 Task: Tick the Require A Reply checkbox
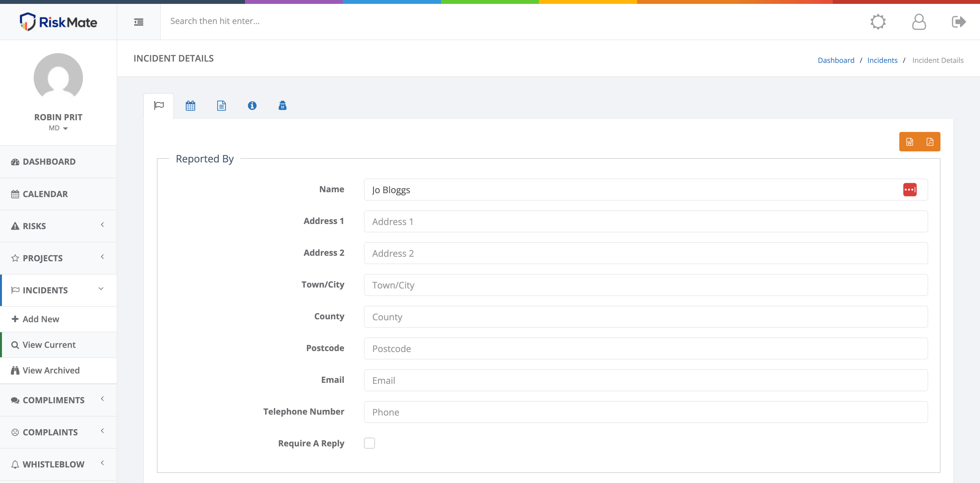(369, 443)
